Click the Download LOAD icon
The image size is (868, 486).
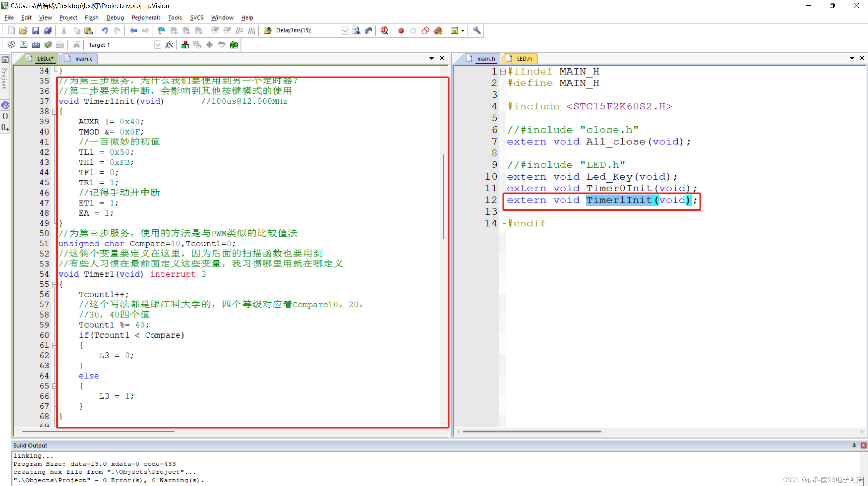[76, 45]
